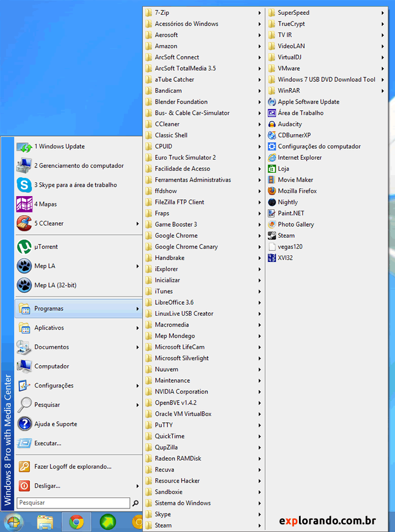Open Paint.NET icon
Image resolution: width=395 pixels, height=532 pixels.
[272, 214]
